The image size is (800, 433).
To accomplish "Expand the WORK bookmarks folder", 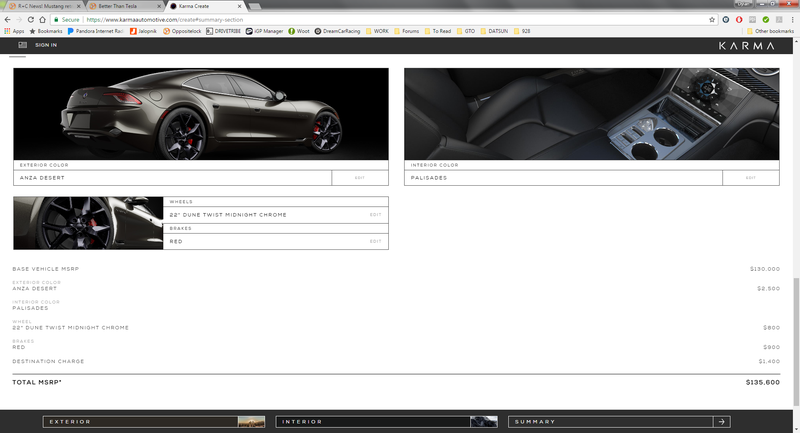I will click(377, 31).
